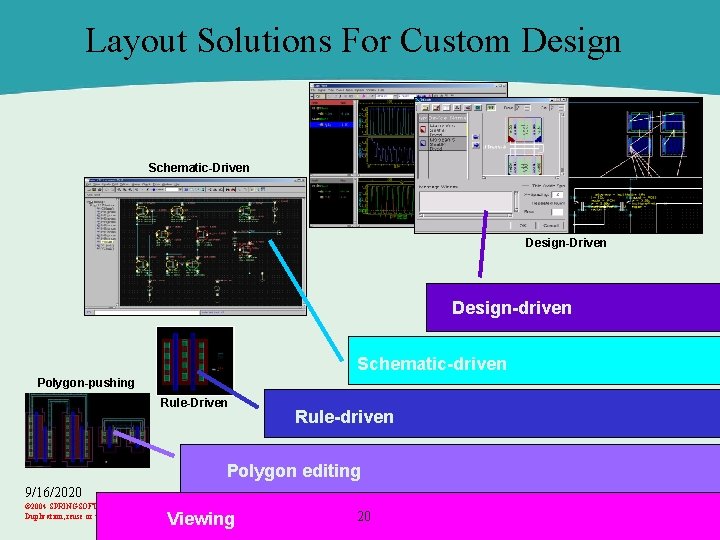Viewport: 720px width, 540px height.
Task: Click the slide title Layout Solutions For Custom Design
Action: click(353, 41)
